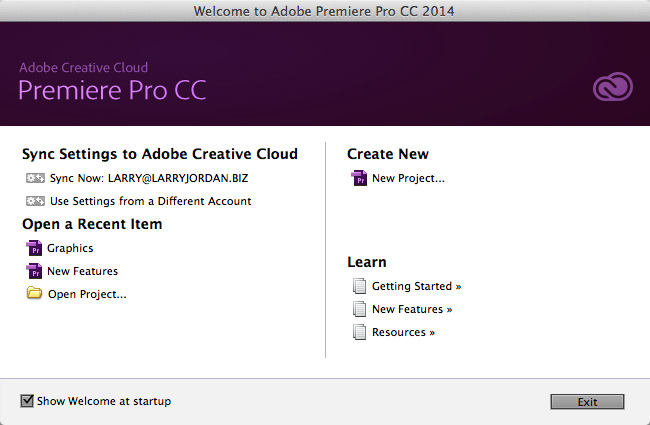Screen dimensions: 650x425
Task: Click the document icon next to Getting Started
Action: pyautogui.click(x=359, y=286)
